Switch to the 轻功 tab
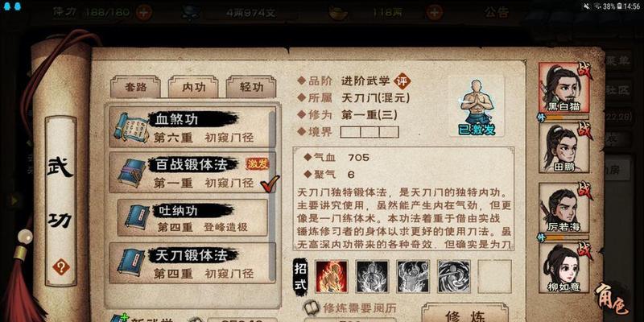This screenshot has width=644, height=322. [251, 87]
